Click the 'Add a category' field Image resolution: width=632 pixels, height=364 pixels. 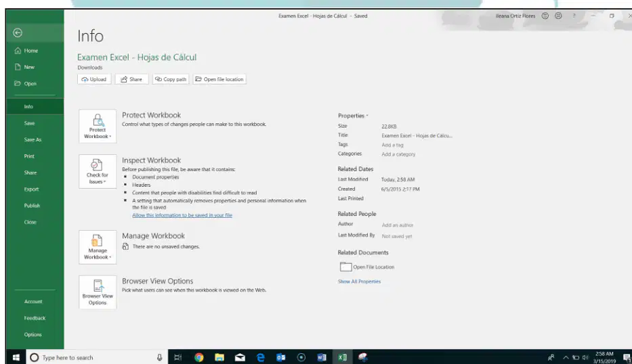(x=398, y=154)
